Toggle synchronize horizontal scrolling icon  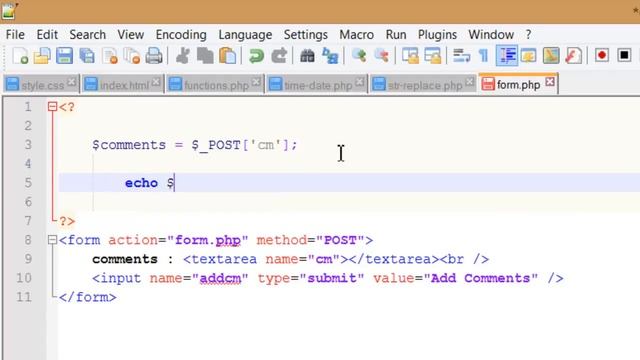pyautogui.click(x=433, y=56)
